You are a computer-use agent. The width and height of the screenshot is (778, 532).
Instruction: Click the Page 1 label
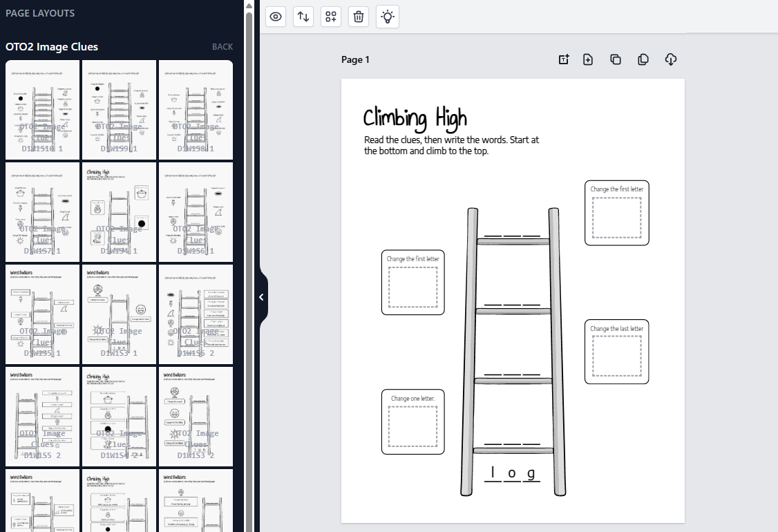(355, 59)
